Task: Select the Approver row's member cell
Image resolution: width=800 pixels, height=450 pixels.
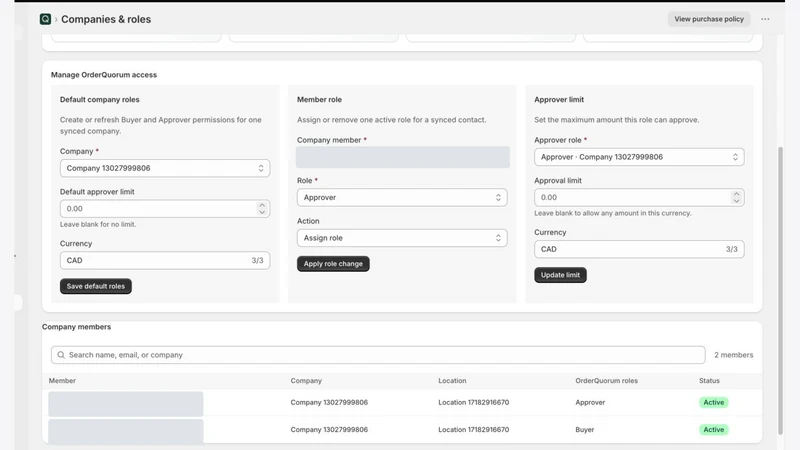Action: [x=126, y=404]
